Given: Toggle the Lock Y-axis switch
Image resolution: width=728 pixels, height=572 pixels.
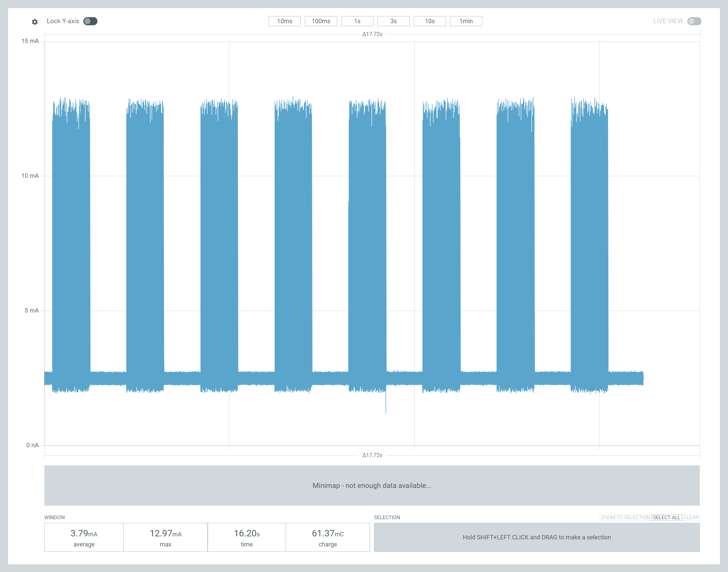Looking at the screenshot, I should (90, 21).
